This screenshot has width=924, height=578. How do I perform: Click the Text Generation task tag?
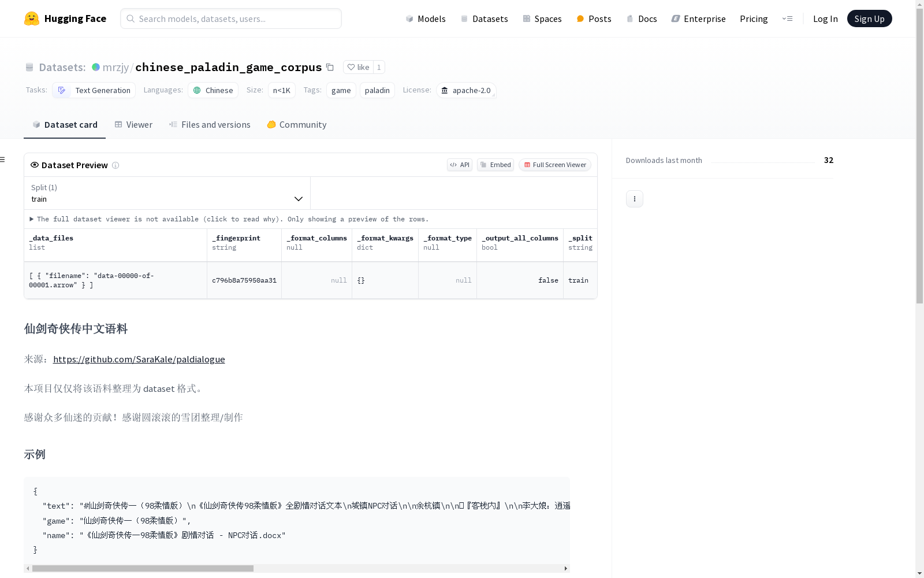[x=94, y=90]
